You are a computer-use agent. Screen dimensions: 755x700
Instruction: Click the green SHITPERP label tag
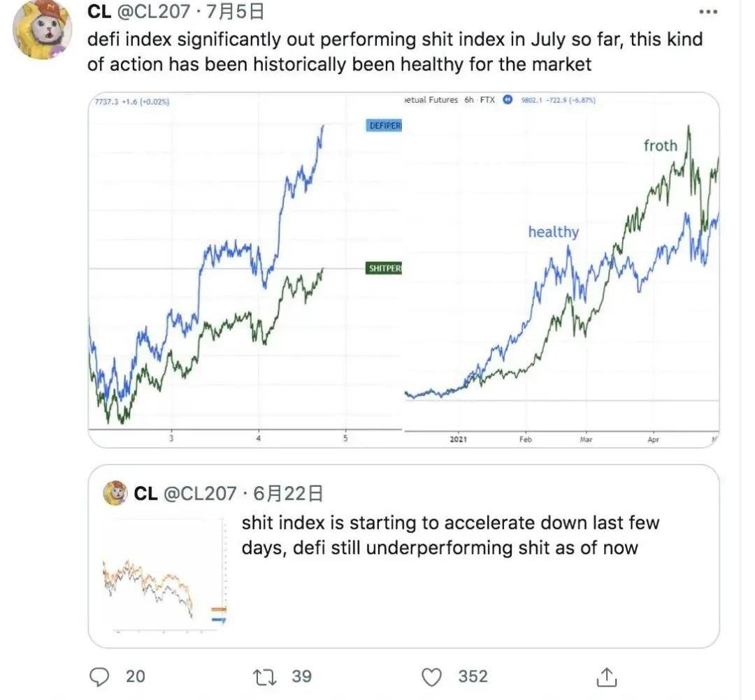point(384,269)
